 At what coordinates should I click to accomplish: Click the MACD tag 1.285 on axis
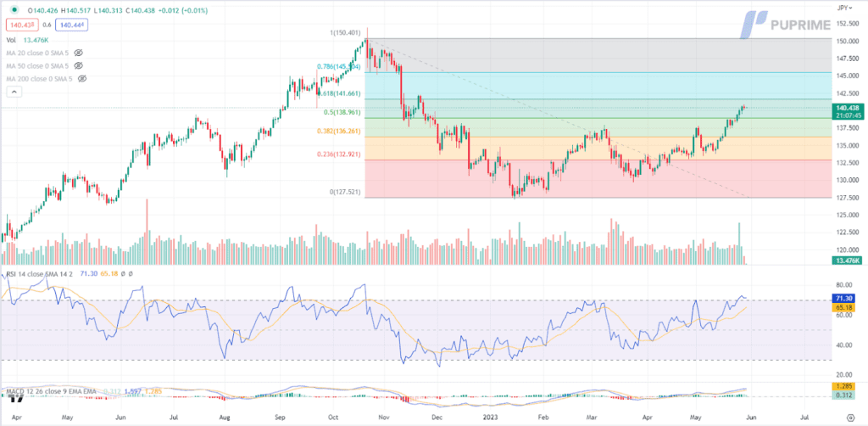(x=844, y=385)
